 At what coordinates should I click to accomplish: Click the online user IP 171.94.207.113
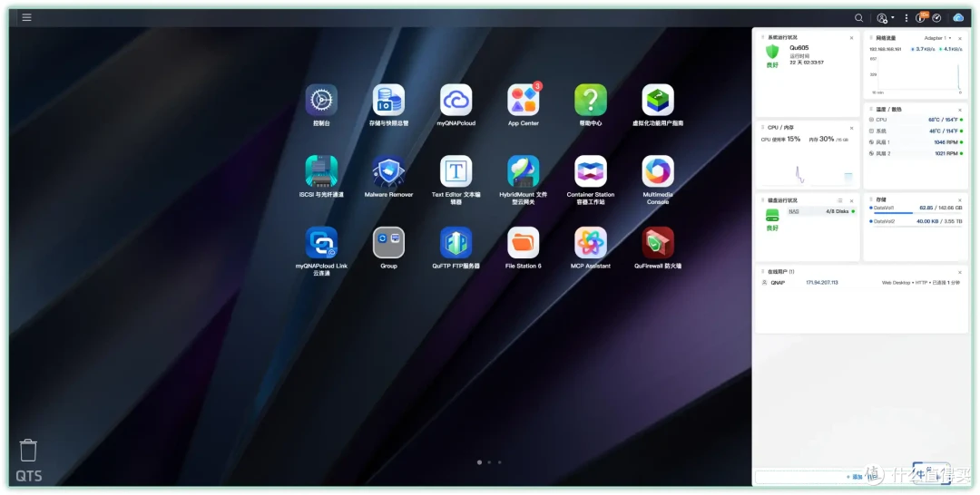point(822,283)
